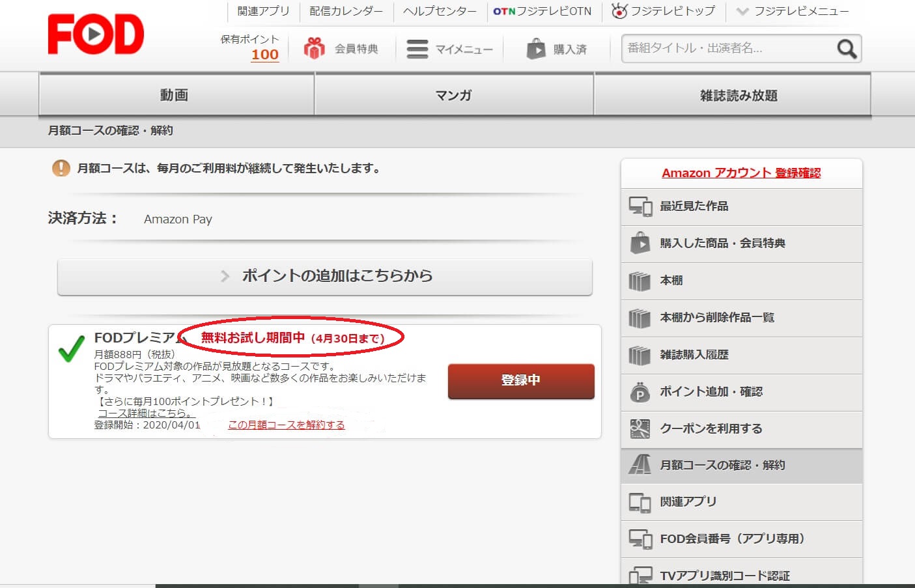
Task: Click the recently watched devices icon
Action: pyautogui.click(x=640, y=206)
